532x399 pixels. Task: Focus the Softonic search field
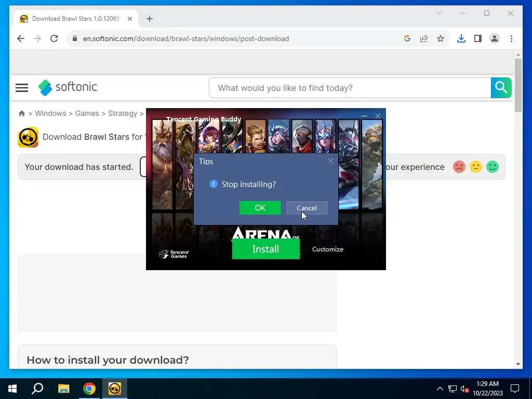pos(350,88)
